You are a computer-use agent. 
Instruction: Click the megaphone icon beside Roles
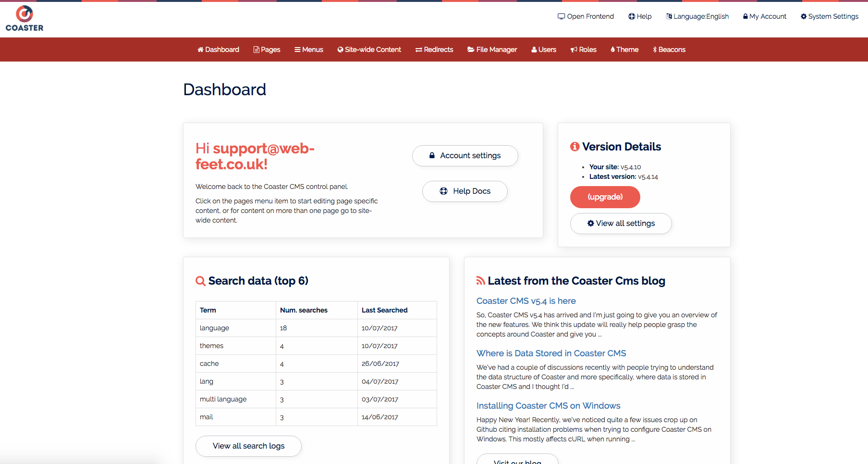pos(574,50)
